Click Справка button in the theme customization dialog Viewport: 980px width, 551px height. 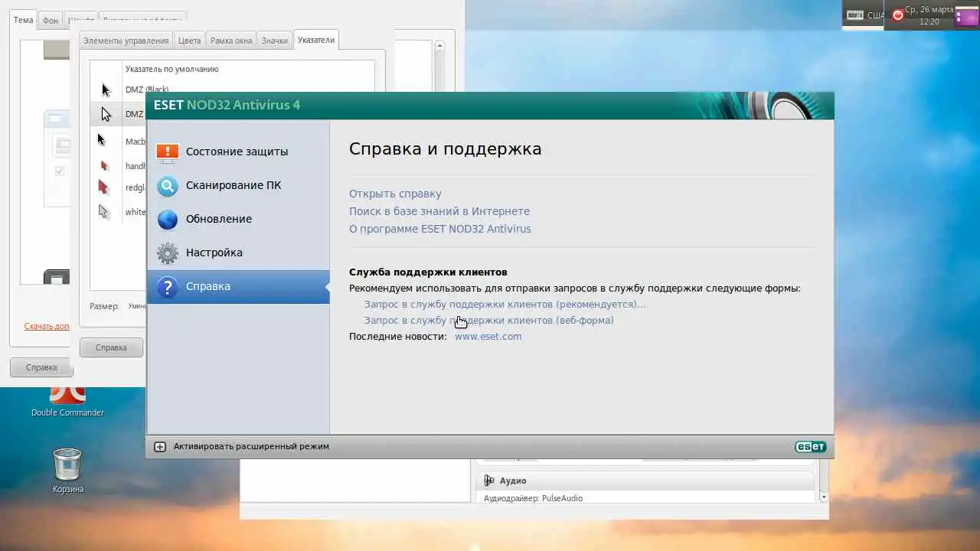click(x=111, y=347)
